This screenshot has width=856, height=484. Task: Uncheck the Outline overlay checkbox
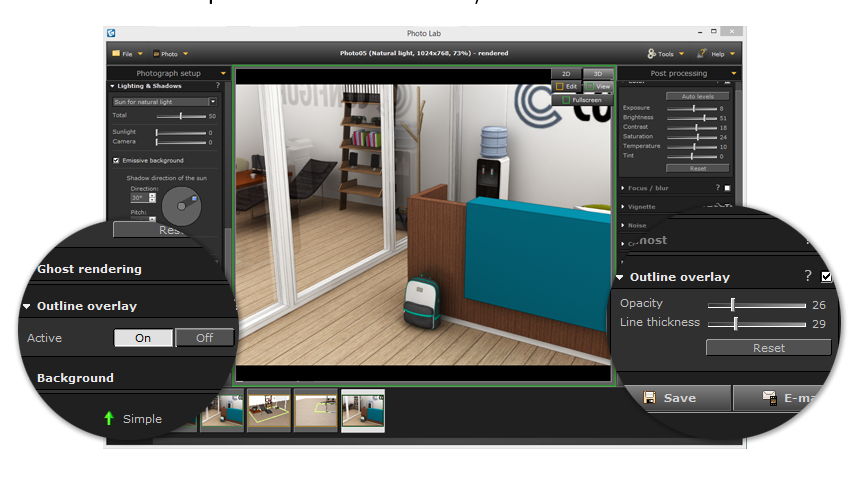(x=827, y=277)
